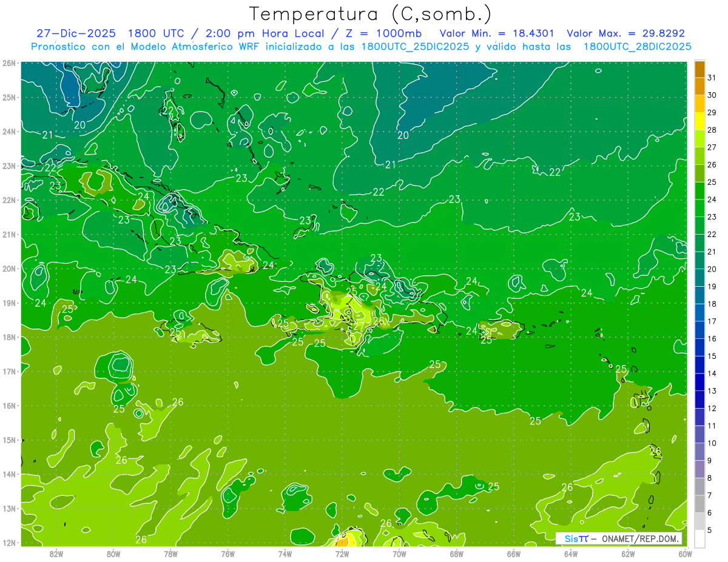Click the 60W longitude axis label
728x562 pixels.
click(686, 554)
